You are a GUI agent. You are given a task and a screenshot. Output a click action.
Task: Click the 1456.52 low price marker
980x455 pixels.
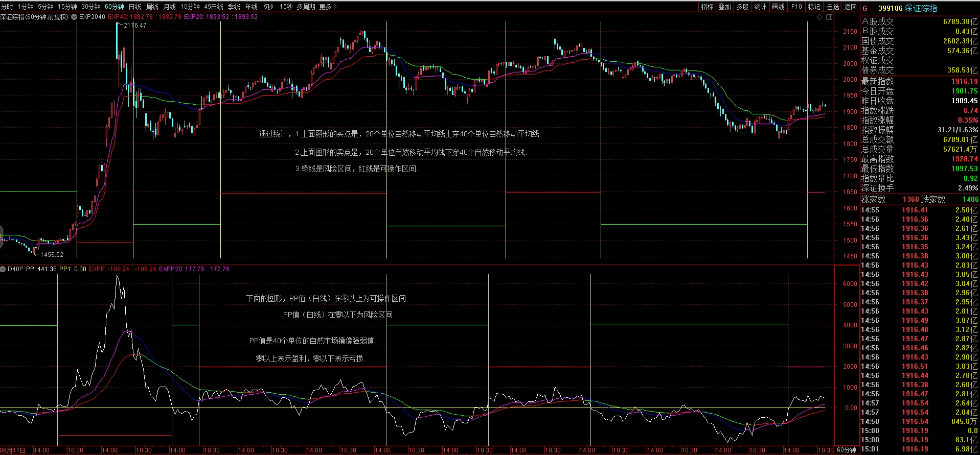coord(52,254)
